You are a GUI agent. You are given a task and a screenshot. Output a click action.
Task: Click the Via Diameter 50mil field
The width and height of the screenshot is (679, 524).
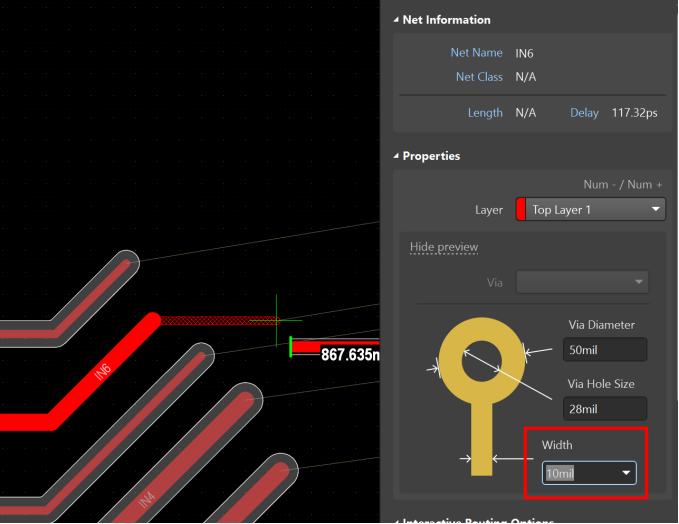(604, 350)
